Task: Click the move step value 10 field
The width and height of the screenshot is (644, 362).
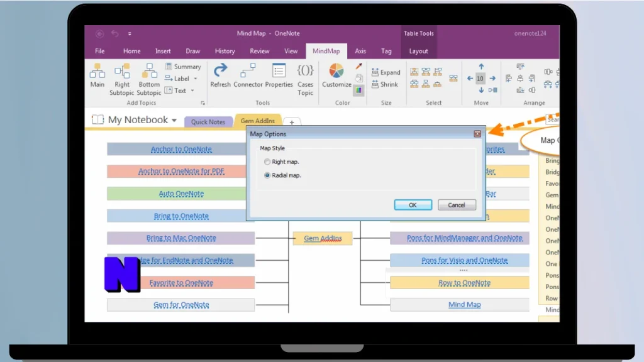Action: tap(480, 79)
